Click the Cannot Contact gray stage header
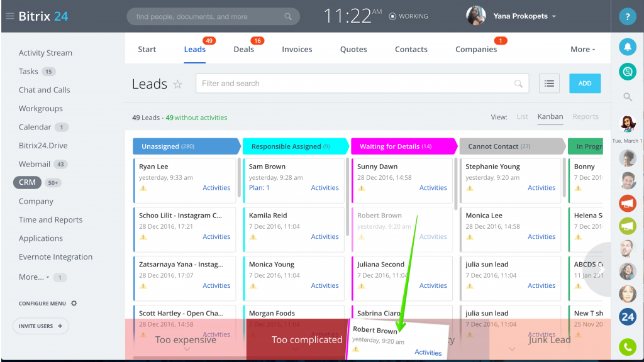 512,146
